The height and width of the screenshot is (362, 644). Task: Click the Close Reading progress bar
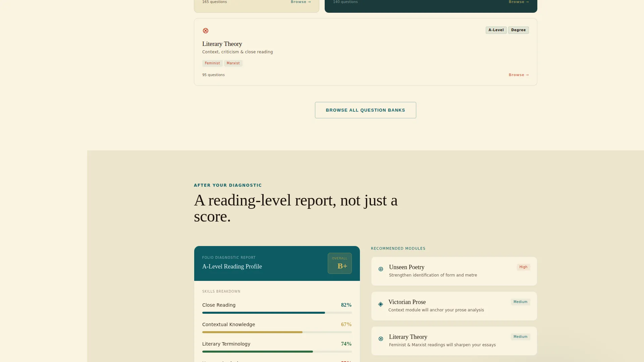pyautogui.click(x=277, y=313)
